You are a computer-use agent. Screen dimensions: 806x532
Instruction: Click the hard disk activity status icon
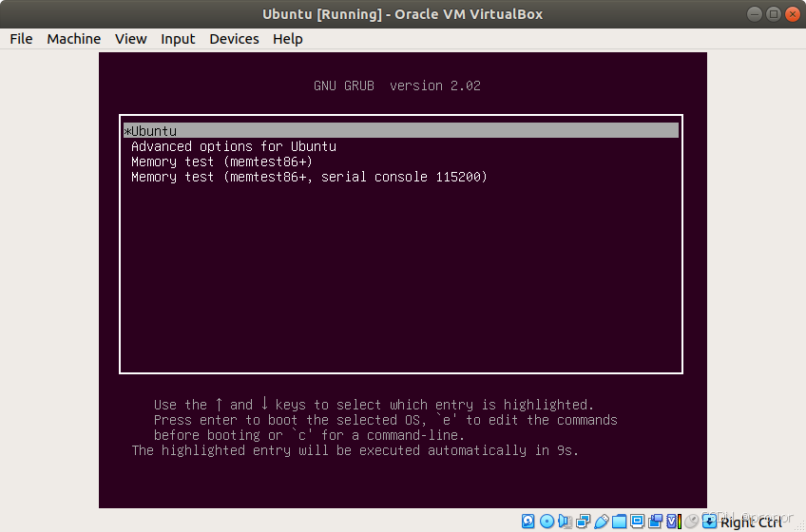pos(528,522)
